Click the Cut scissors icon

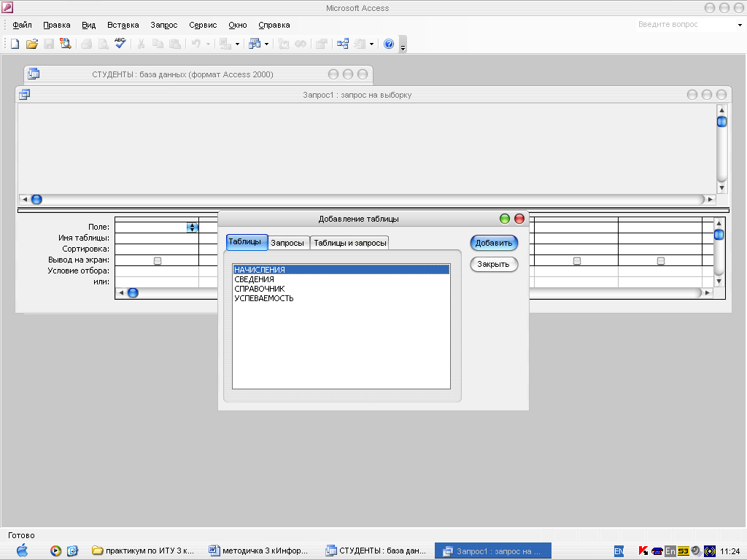141,44
